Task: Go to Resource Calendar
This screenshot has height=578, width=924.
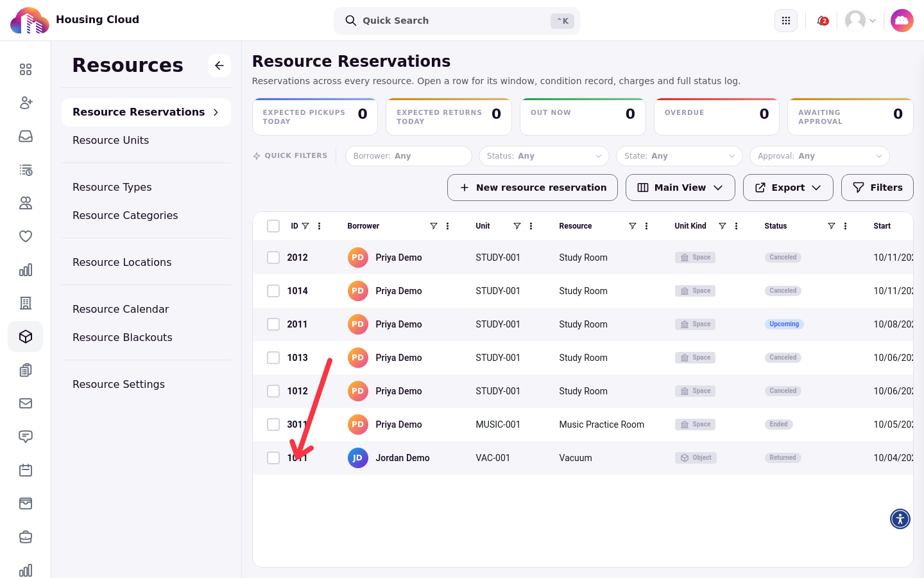Action: point(121,309)
